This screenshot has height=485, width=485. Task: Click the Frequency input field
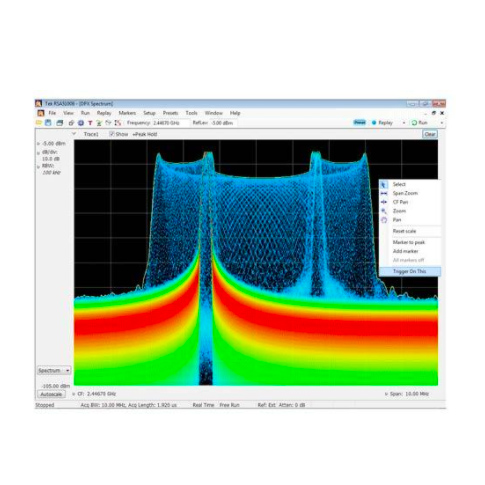pyautogui.click(x=171, y=123)
